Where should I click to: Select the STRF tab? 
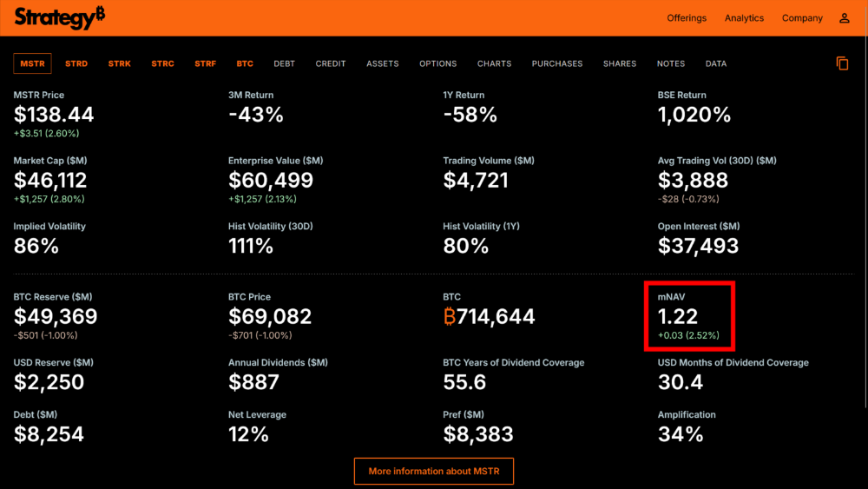coord(206,63)
